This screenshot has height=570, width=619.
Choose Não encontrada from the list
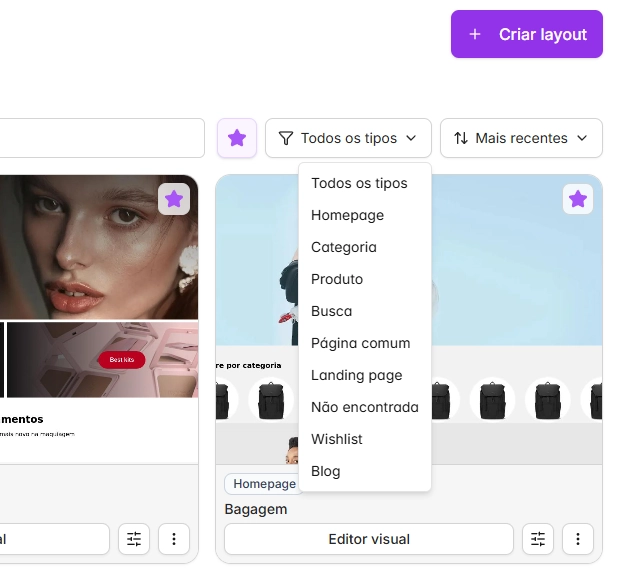point(365,407)
